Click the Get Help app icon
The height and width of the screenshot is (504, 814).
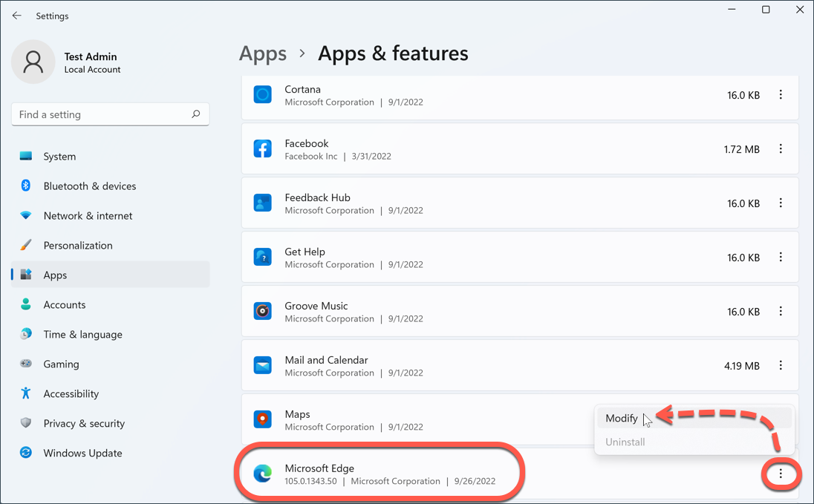263,257
